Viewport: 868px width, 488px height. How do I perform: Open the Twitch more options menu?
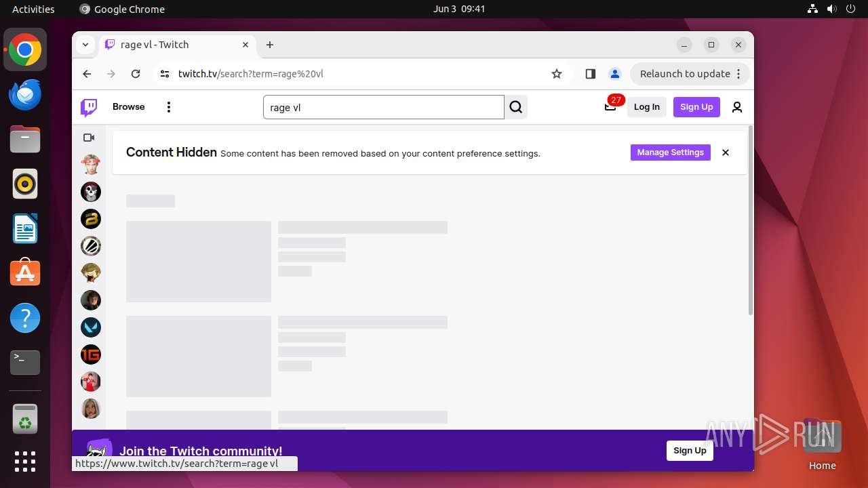[169, 107]
